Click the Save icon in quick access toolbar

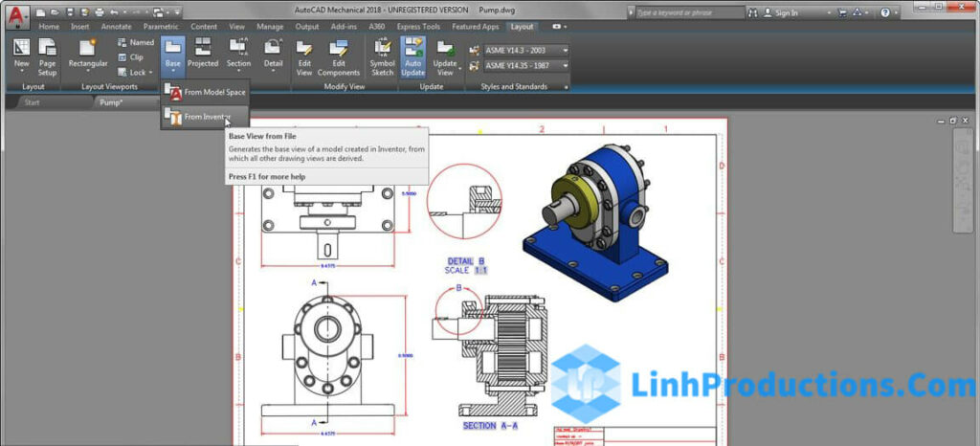pos(70,11)
